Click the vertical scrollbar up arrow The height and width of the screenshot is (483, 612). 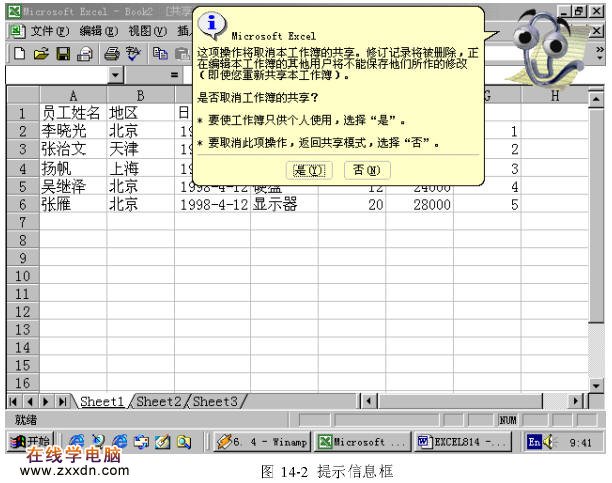[x=596, y=99]
